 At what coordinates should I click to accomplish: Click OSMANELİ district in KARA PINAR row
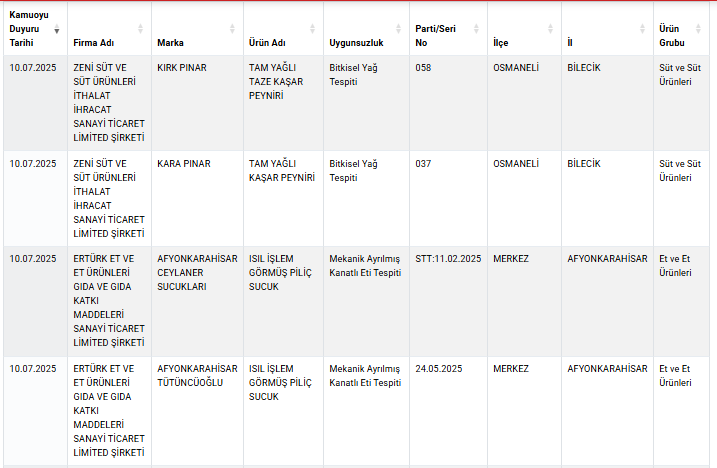tap(516, 164)
